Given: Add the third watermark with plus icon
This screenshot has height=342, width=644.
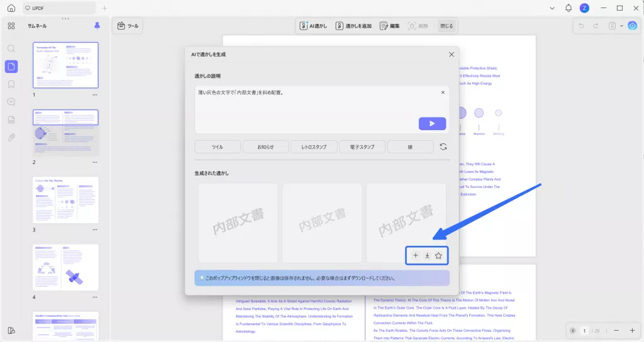Looking at the screenshot, I should coord(415,255).
